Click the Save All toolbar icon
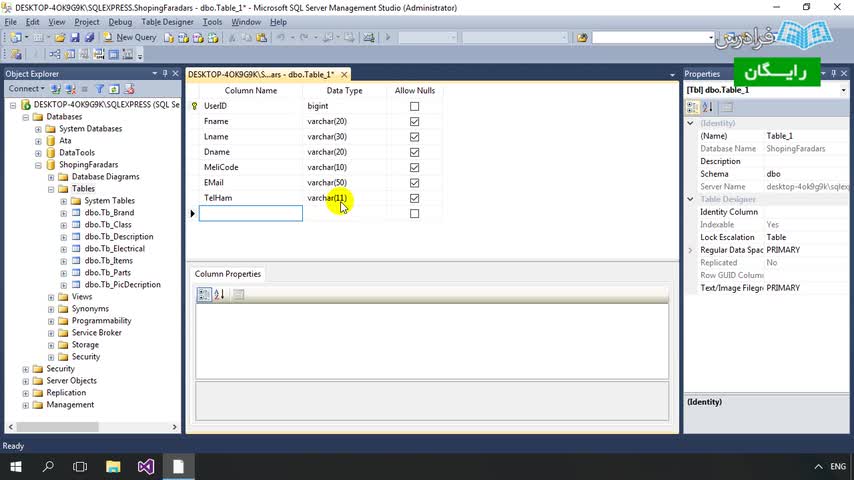The height and width of the screenshot is (480, 854). tap(89, 38)
